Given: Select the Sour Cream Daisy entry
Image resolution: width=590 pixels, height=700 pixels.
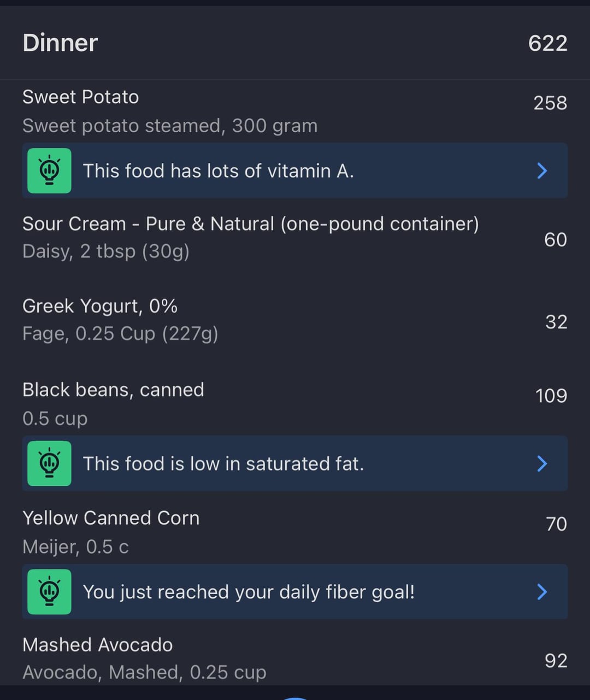Looking at the screenshot, I should click(295, 238).
